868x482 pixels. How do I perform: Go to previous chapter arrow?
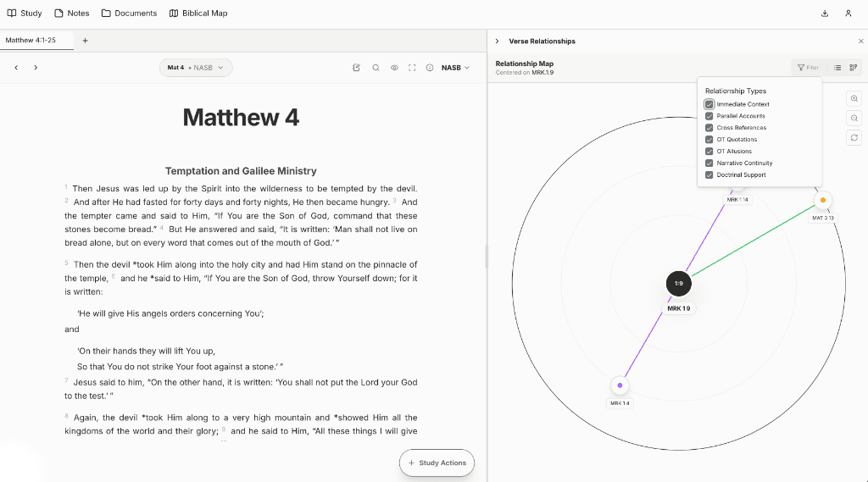coord(17,68)
